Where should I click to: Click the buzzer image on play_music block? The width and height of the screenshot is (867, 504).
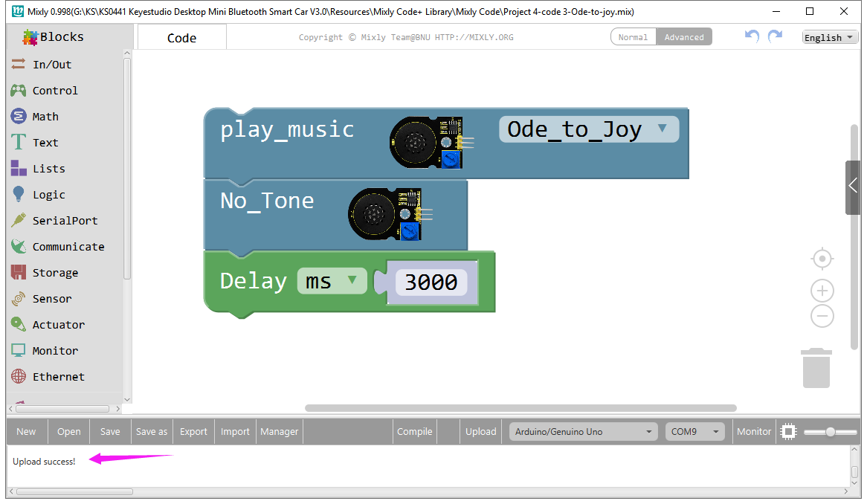431,143
